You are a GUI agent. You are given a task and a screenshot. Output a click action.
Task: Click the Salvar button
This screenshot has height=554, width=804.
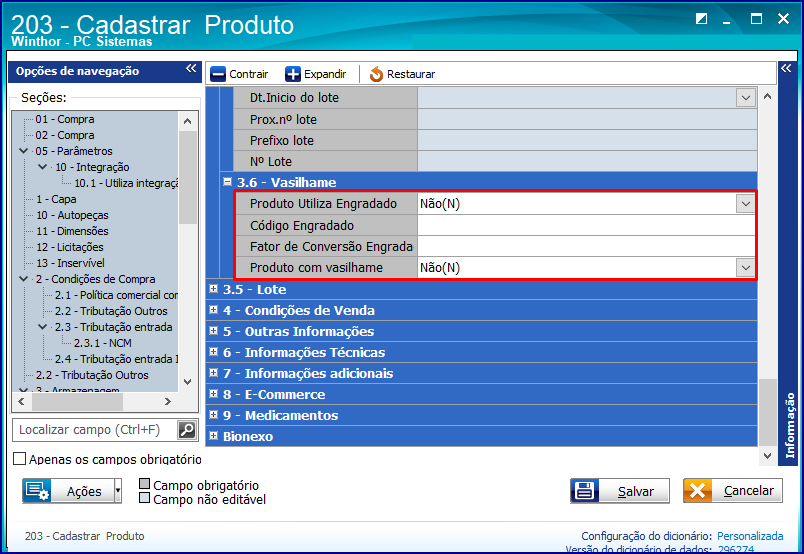[619, 491]
